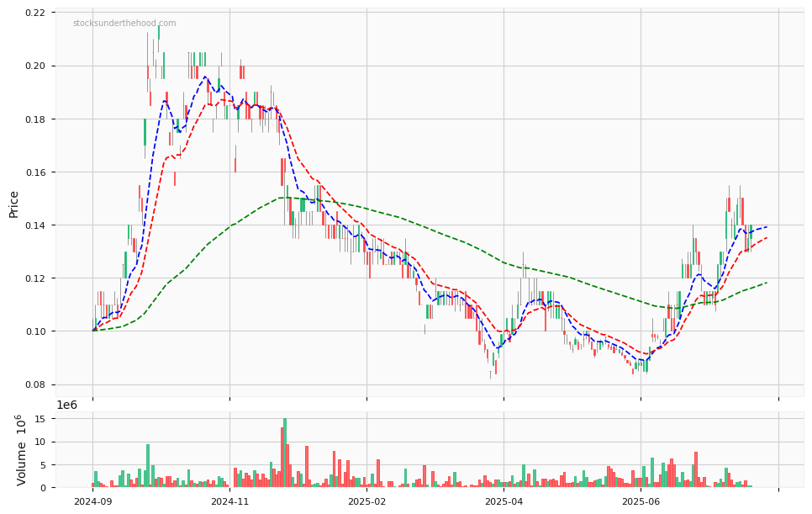Click the tallest green volume bar
Image resolution: width=812 pixels, height=514 pixels.
tap(285, 453)
